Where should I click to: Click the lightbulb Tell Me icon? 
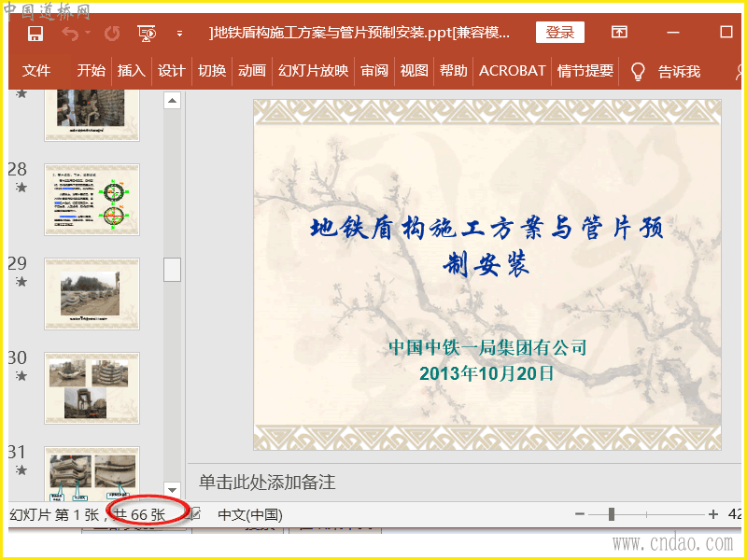(638, 72)
